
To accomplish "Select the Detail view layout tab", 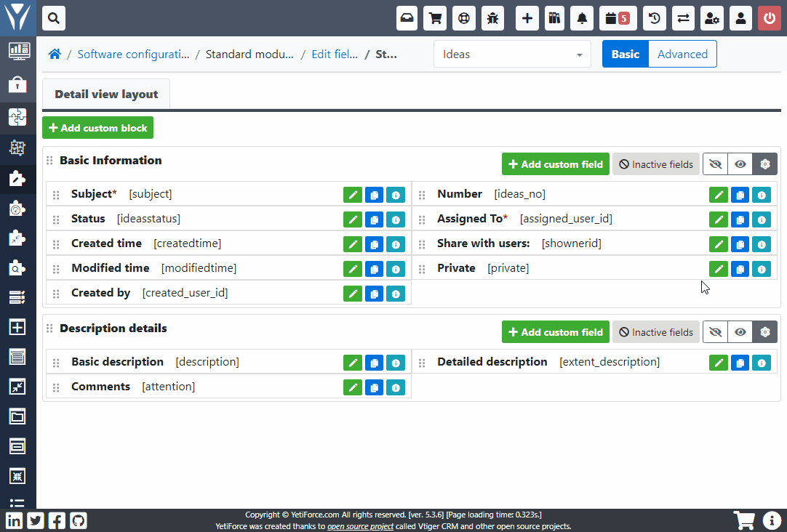I will pyautogui.click(x=106, y=94).
